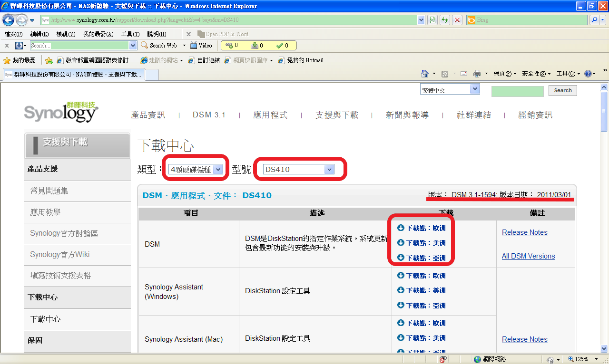
Task: Open the All DSM Versions link
Action: click(x=528, y=256)
